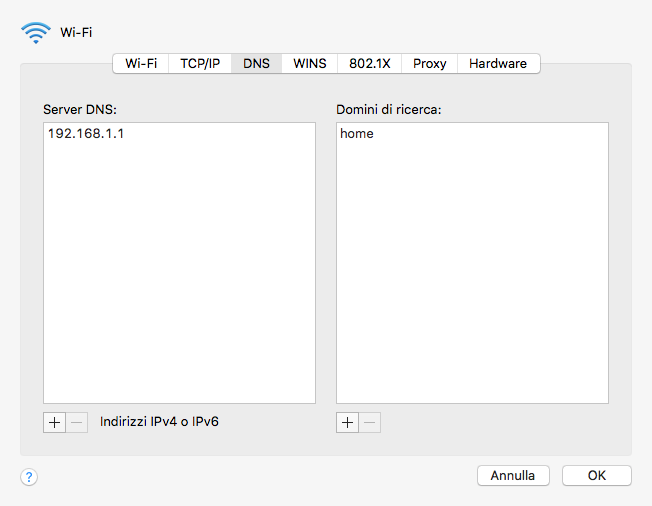
Task: Click the Wi-Fi signal icon in header
Action: tap(36, 32)
